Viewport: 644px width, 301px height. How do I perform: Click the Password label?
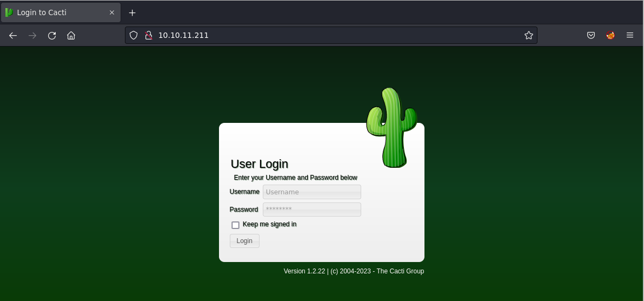tap(243, 210)
